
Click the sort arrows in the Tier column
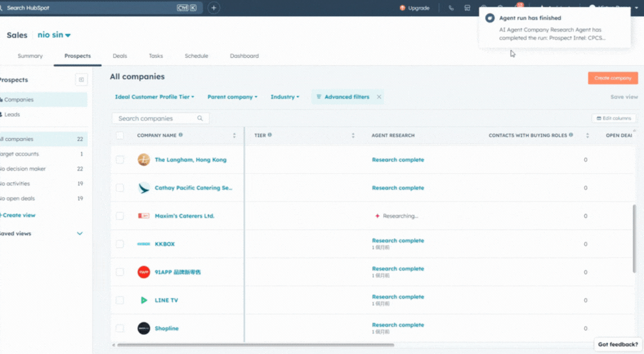tap(353, 136)
